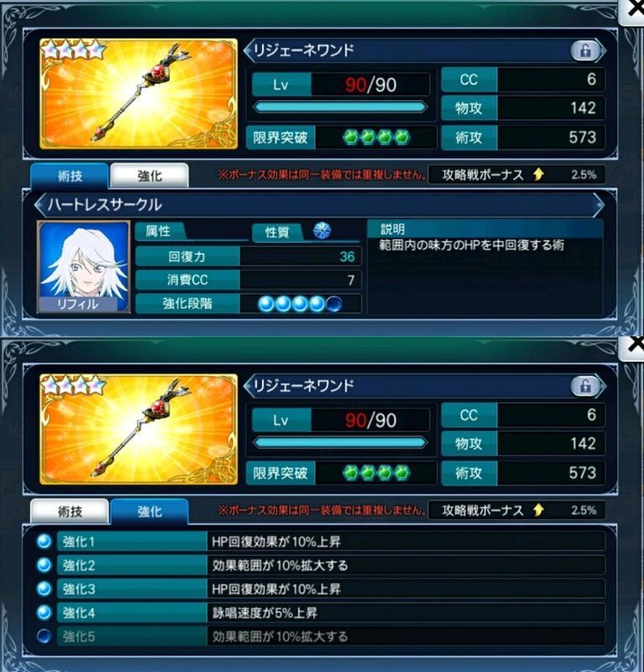Select the 強化4 詠唱速度 enhancement row

pyautogui.click(x=331, y=613)
